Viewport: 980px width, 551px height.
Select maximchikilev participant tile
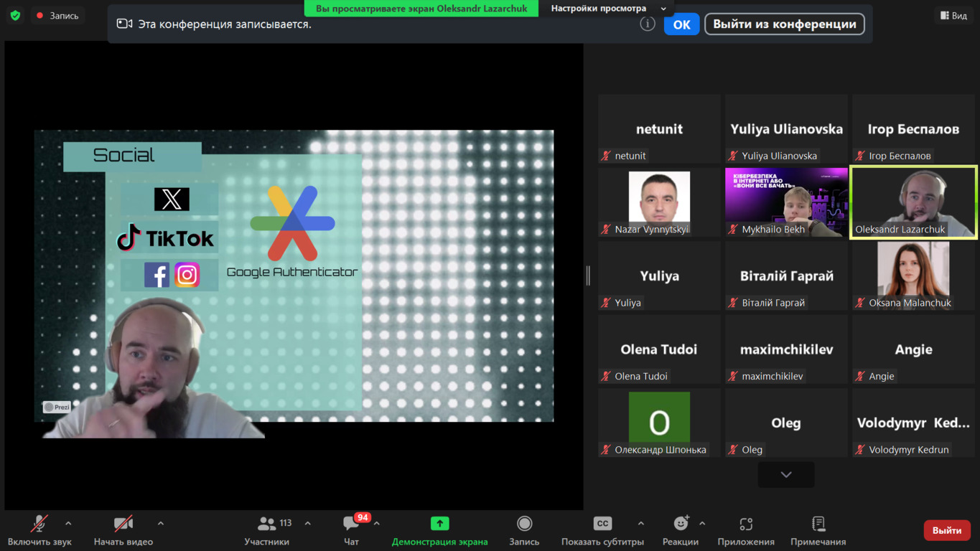coord(786,349)
